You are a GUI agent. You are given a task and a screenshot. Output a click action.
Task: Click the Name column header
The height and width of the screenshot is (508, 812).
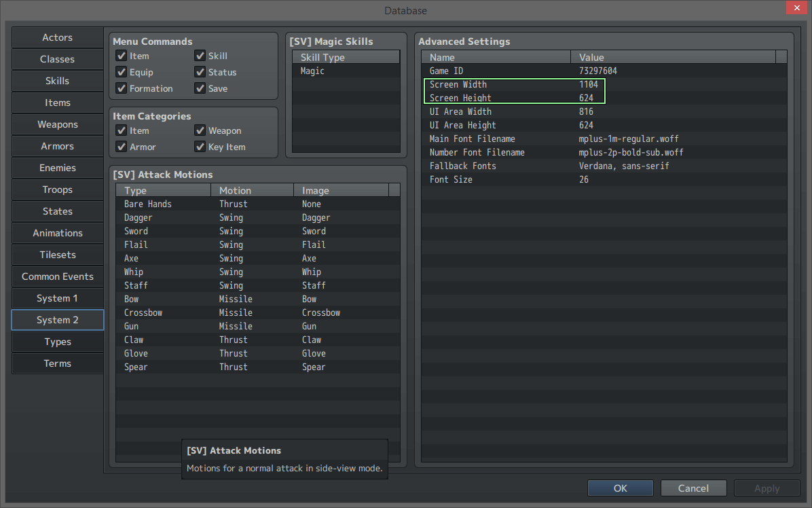tap(496, 57)
